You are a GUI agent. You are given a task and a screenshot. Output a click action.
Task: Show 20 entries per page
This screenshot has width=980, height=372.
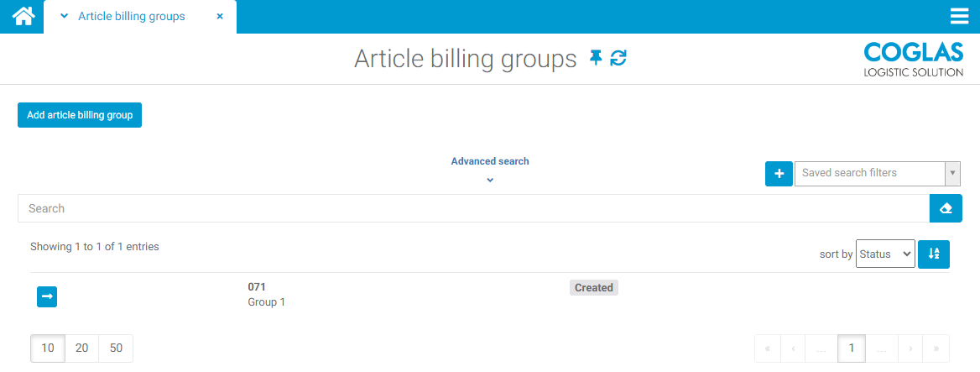tap(81, 348)
